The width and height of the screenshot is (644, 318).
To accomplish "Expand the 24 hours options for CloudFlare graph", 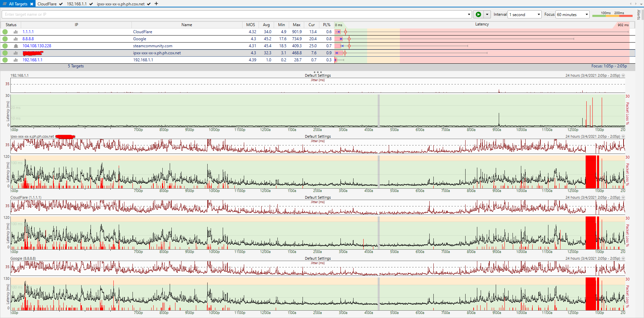I will [x=623, y=197].
